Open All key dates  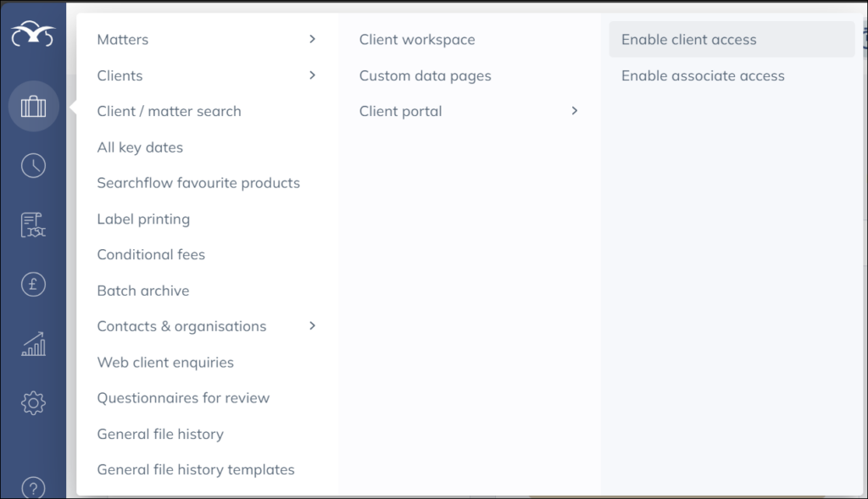pos(140,147)
